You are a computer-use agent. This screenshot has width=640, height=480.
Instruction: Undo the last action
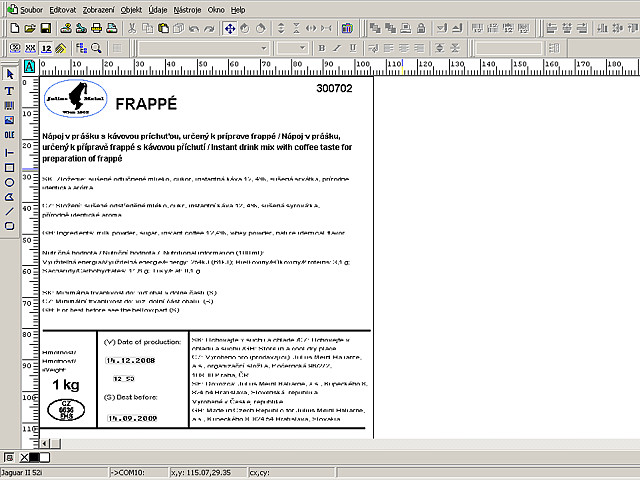point(194,28)
